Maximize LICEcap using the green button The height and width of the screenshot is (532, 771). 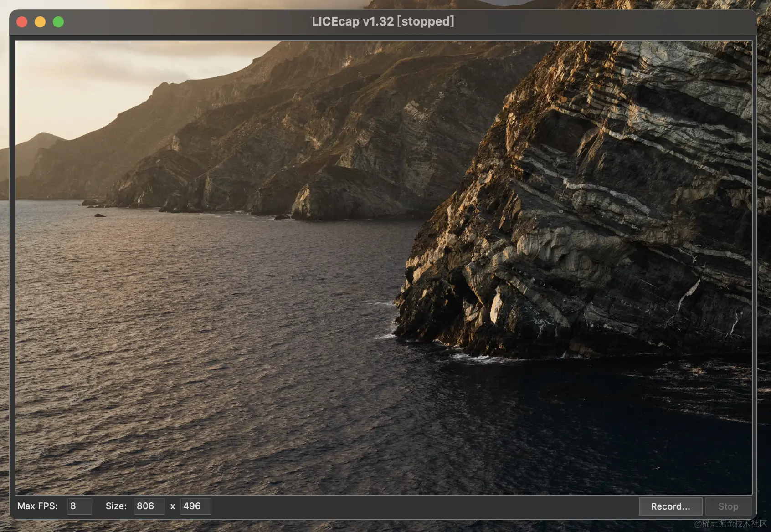(x=58, y=22)
